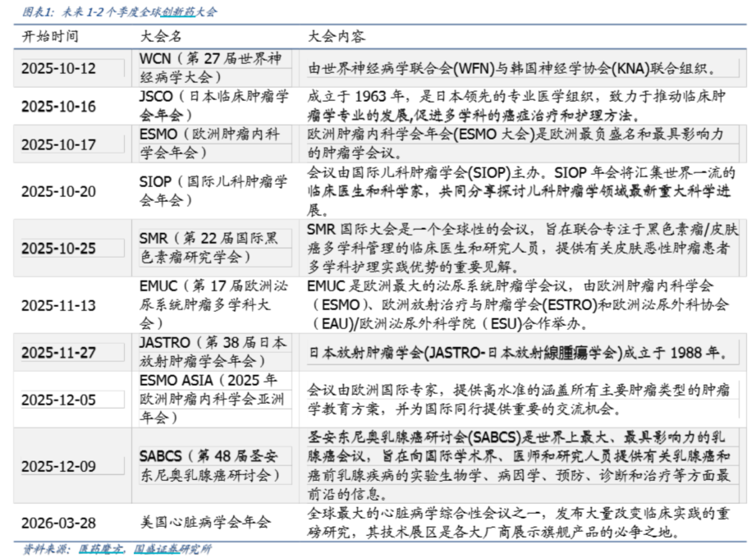Click the date cell 2025-12-09
The width and height of the screenshot is (756, 558).
click(x=59, y=466)
